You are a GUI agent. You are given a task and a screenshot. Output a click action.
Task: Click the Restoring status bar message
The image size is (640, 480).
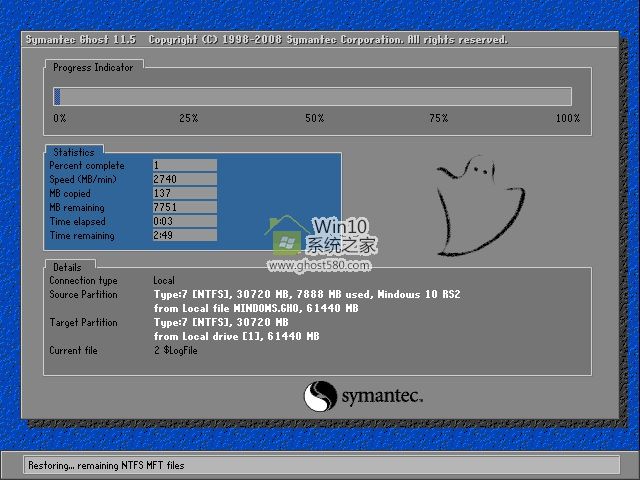click(108, 465)
